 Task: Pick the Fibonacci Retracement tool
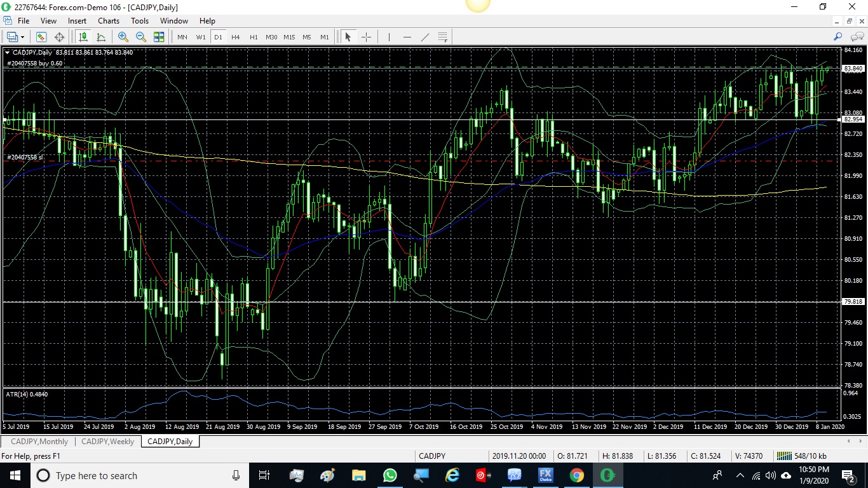443,37
